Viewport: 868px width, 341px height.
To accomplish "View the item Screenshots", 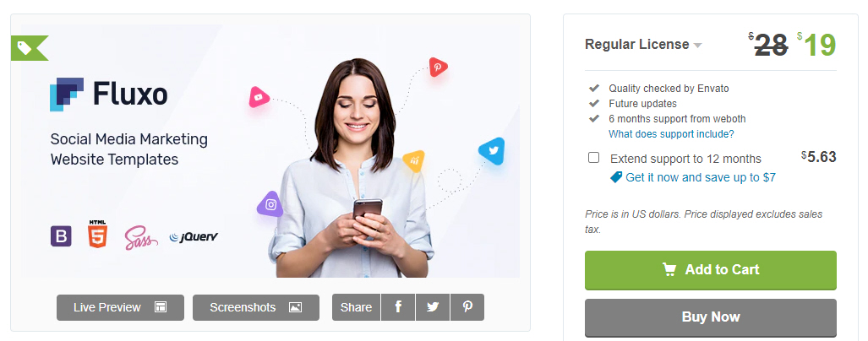I will tap(256, 307).
